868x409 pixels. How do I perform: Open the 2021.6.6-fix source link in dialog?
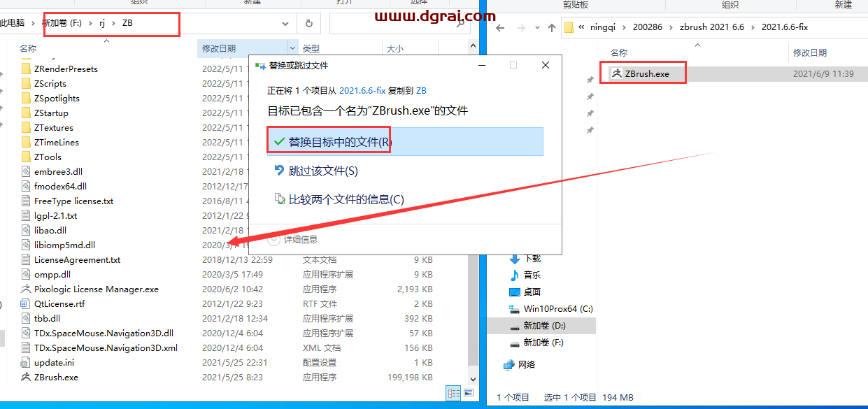click(363, 90)
